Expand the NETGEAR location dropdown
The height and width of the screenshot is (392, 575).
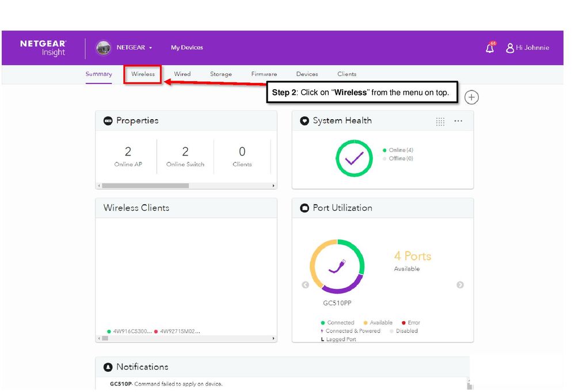tap(134, 48)
